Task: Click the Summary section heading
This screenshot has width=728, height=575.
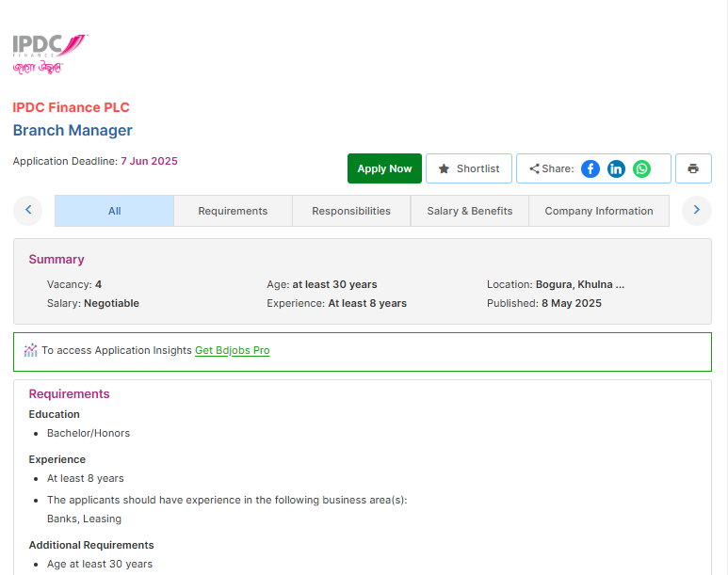Action: click(x=57, y=260)
